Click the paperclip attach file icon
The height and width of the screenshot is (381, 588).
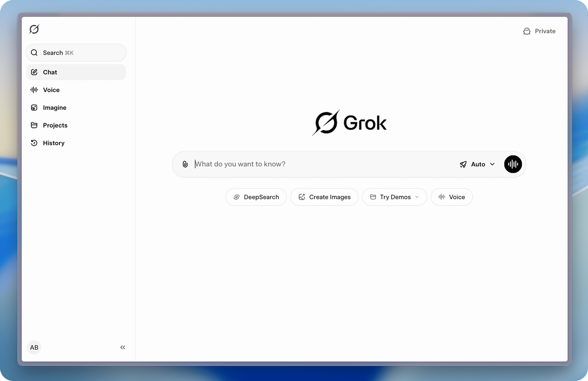(x=185, y=164)
